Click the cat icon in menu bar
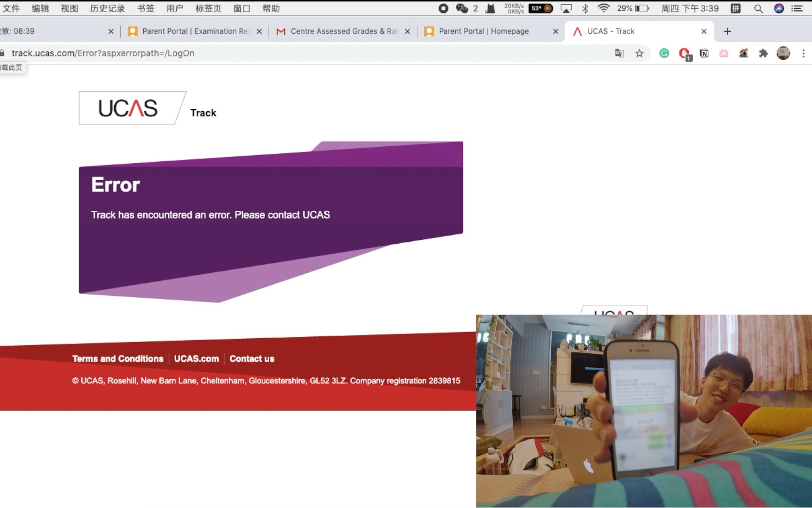 pos(491,8)
